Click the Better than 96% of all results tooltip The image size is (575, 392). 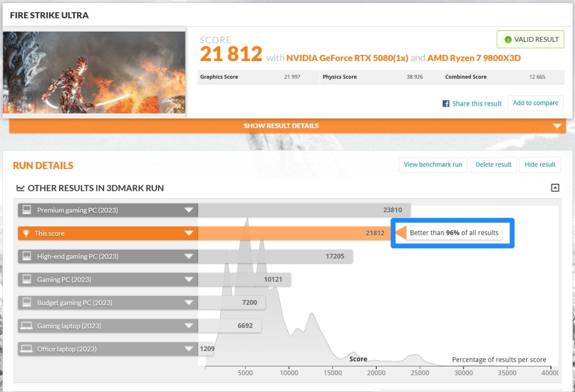click(x=454, y=233)
